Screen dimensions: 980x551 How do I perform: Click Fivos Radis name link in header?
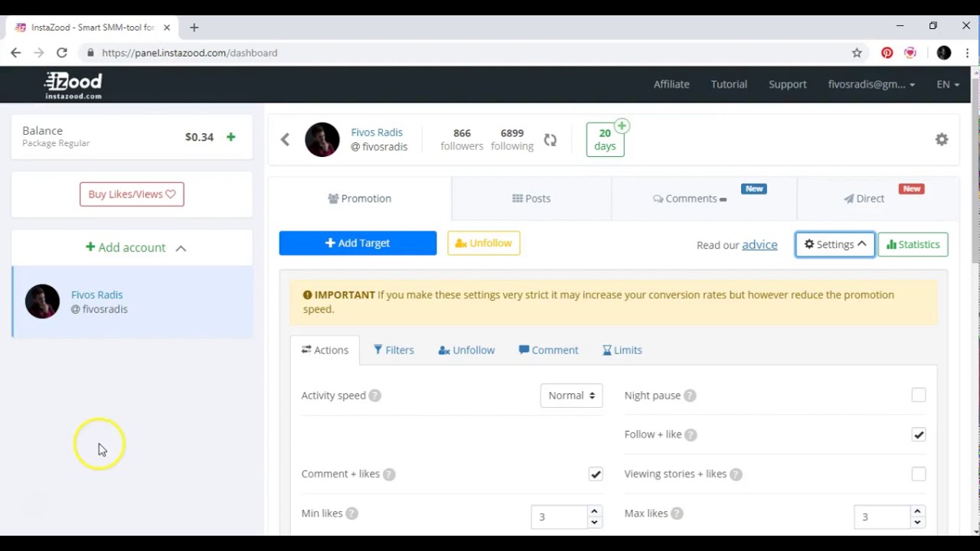coord(377,132)
